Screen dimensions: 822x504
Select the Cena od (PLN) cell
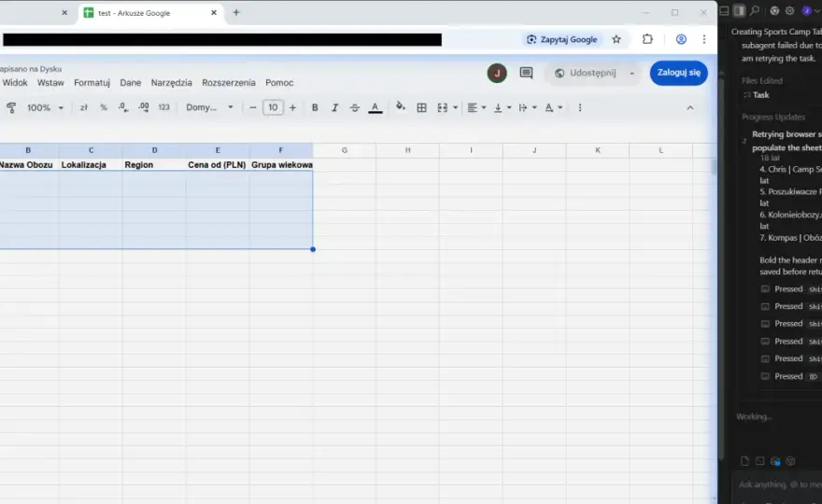pyautogui.click(x=218, y=164)
